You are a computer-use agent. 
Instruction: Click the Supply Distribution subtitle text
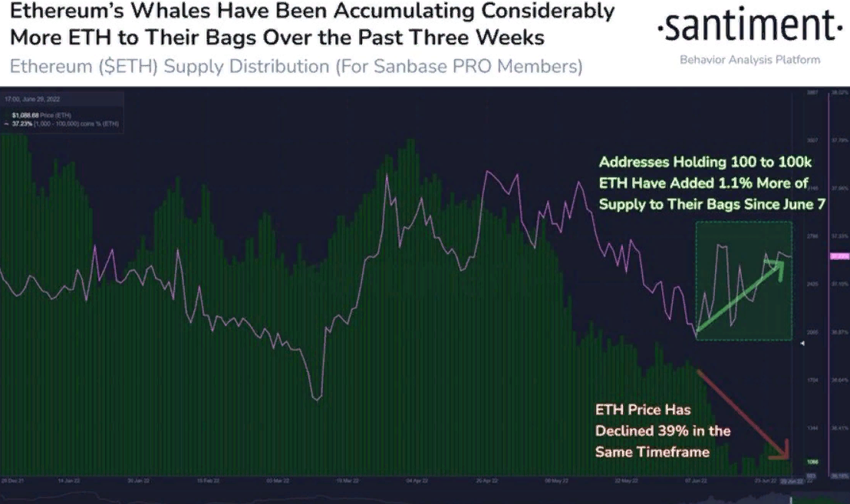[295, 67]
